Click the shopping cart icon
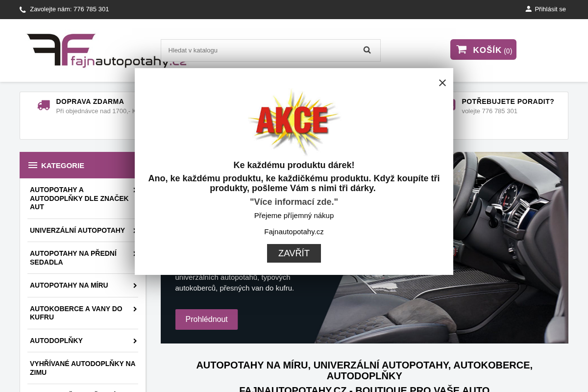This screenshot has width=588, height=392. click(462, 49)
